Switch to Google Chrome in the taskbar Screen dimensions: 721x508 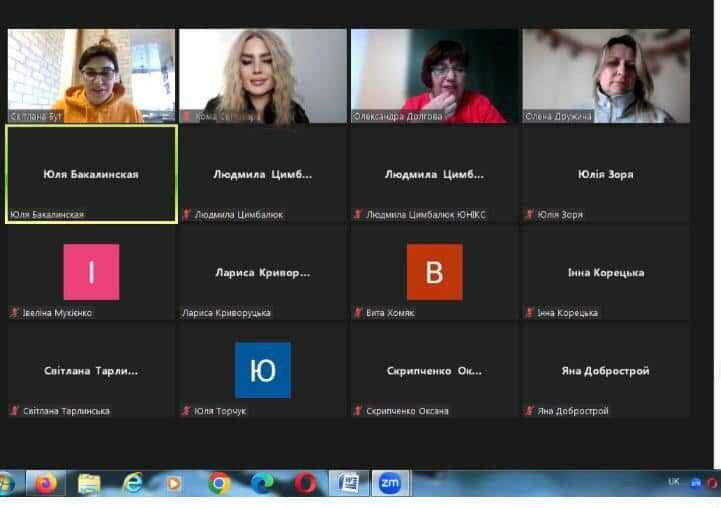tap(219, 484)
